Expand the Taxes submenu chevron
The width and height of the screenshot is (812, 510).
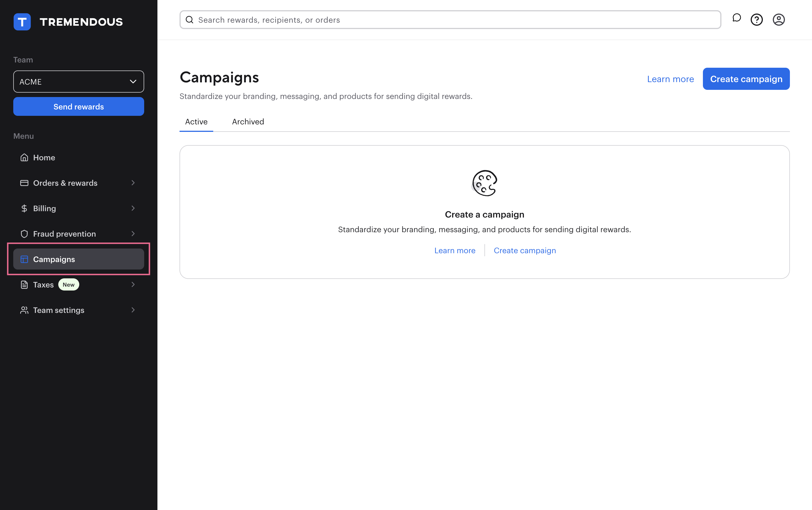(133, 284)
